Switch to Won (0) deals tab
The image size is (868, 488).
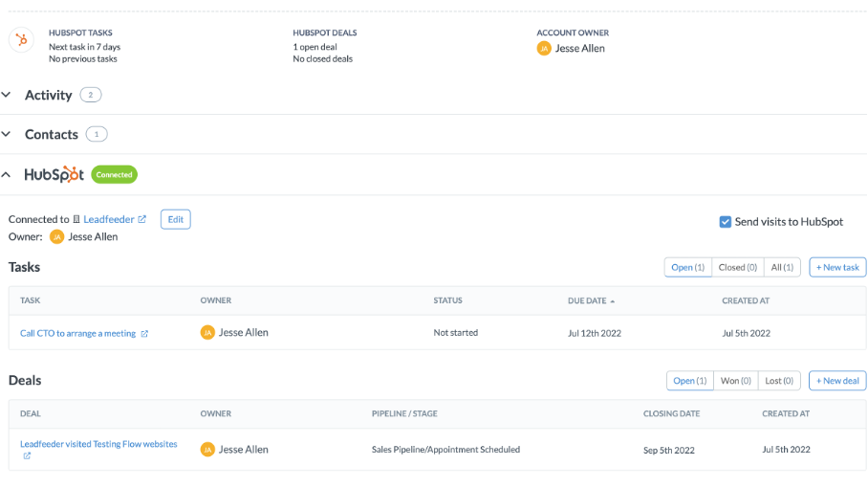tap(736, 381)
